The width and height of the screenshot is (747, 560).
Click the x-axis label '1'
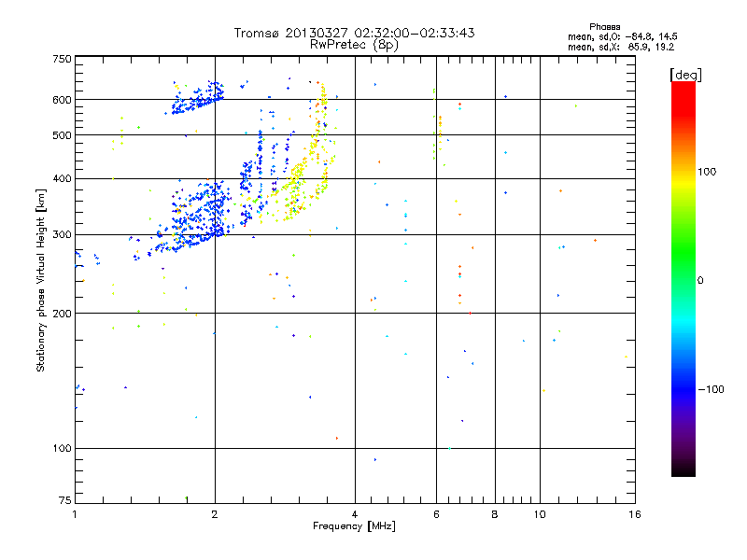pyautogui.click(x=75, y=514)
